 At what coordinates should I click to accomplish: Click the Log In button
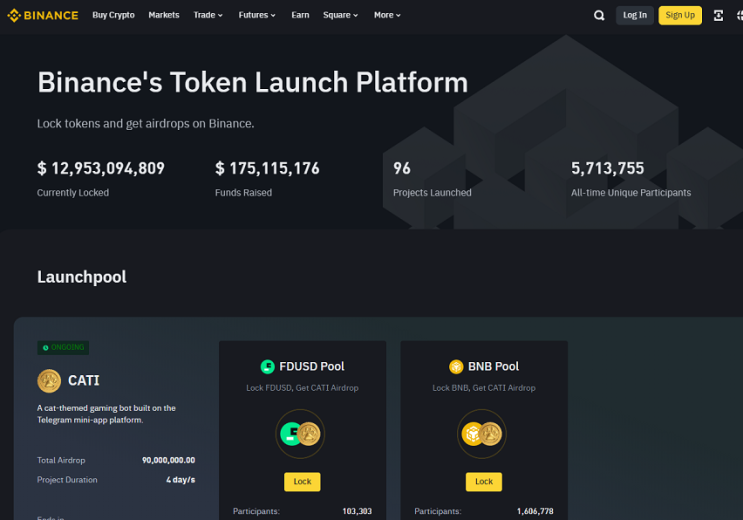click(635, 15)
